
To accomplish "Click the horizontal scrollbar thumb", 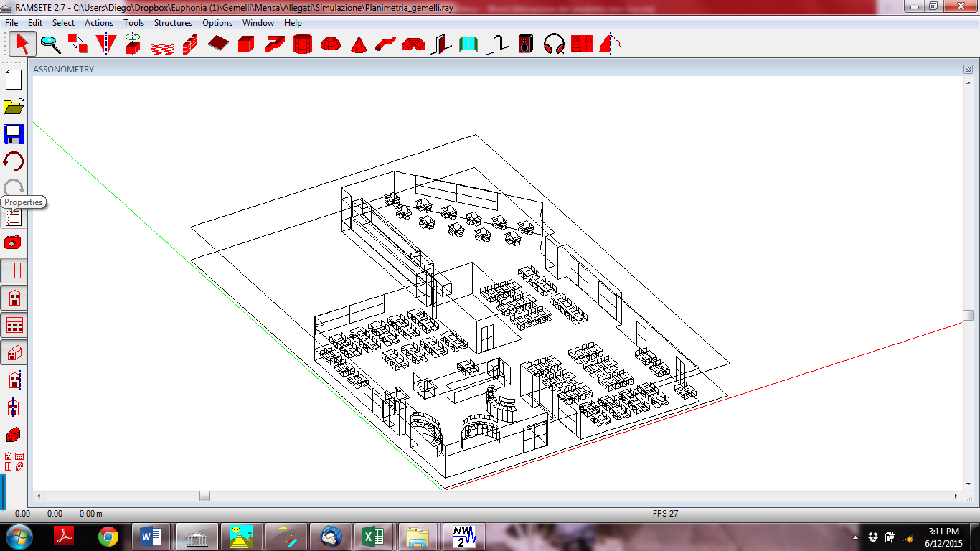I will coord(205,496).
